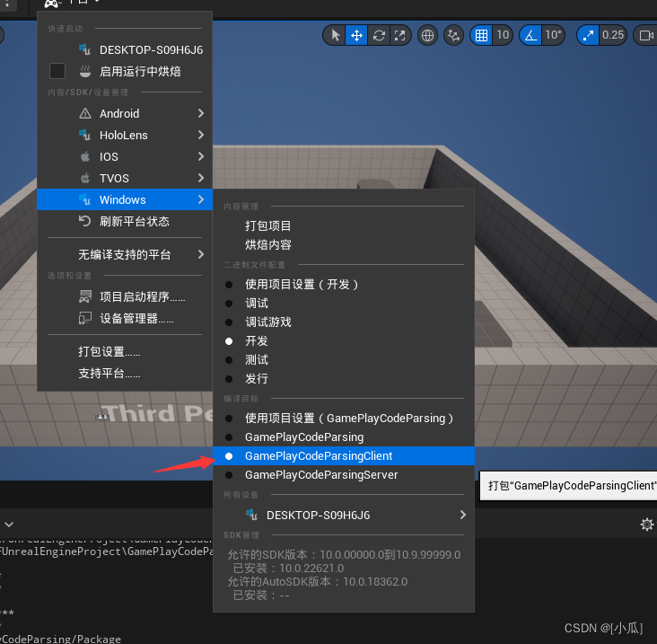This screenshot has height=644, width=657.
Task: Open 无编译支持的平台 submenu
Action: coord(125,254)
